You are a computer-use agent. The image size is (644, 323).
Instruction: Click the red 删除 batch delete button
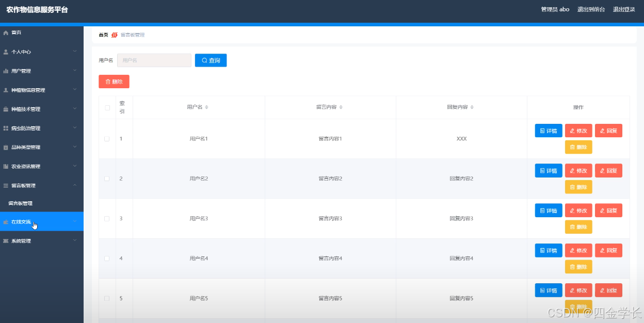point(114,82)
